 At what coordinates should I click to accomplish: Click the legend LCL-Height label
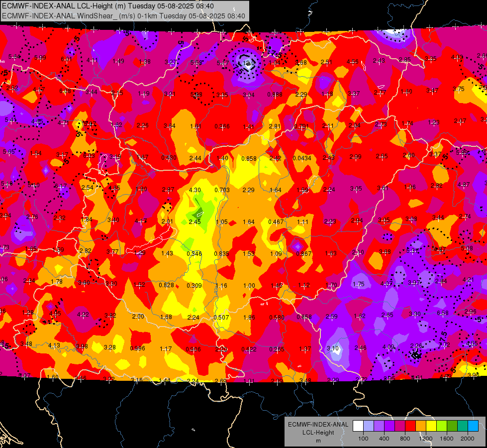pyautogui.click(x=318, y=433)
